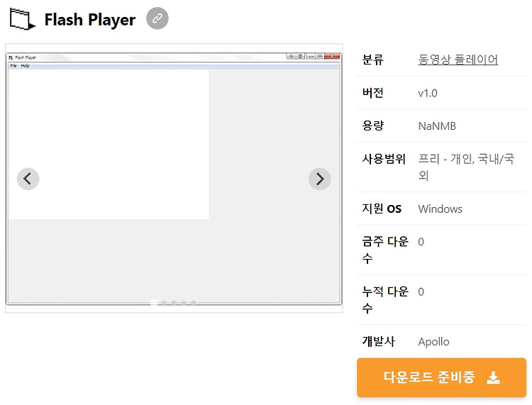Click the 누적 다운수 label
This screenshot has height=405, width=532.
coord(385,300)
